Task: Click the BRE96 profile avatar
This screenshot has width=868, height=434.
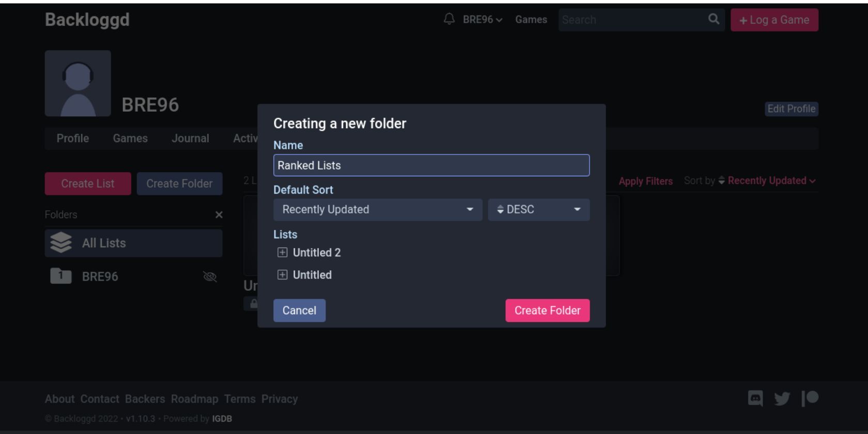Action: (78, 83)
